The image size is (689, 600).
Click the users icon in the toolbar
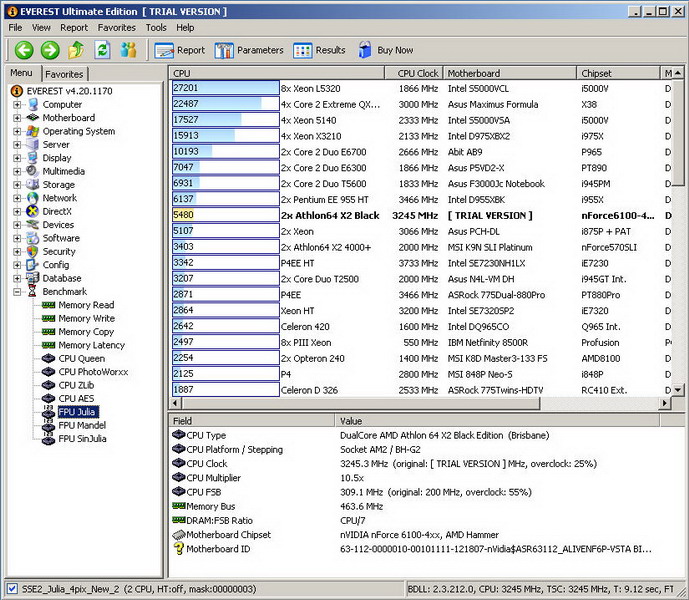click(128, 50)
